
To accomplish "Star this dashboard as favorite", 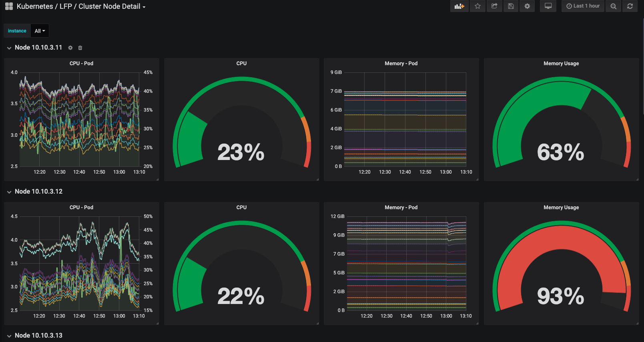I will 477,6.
